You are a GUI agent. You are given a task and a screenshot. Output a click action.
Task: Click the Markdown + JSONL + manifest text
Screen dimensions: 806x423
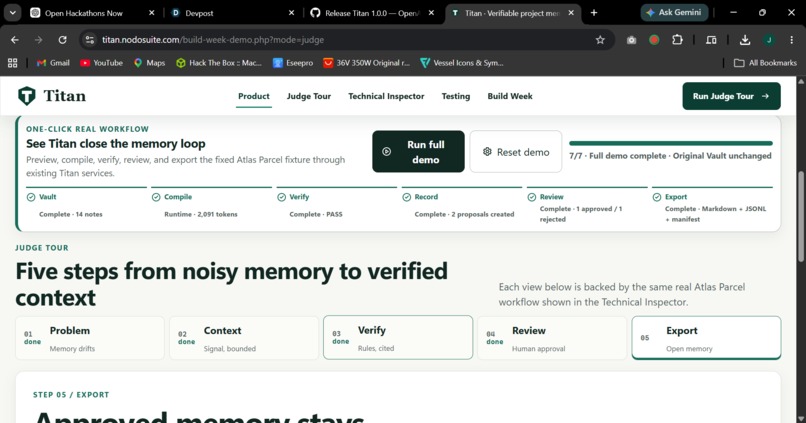click(716, 214)
